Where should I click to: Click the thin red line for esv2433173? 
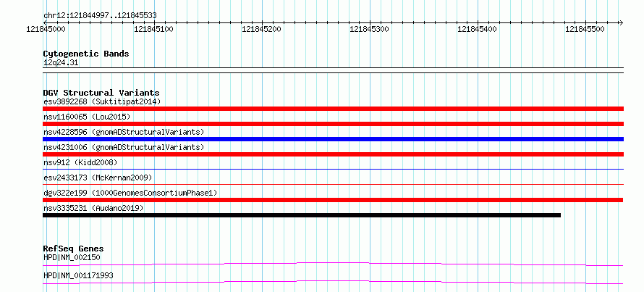point(333,184)
